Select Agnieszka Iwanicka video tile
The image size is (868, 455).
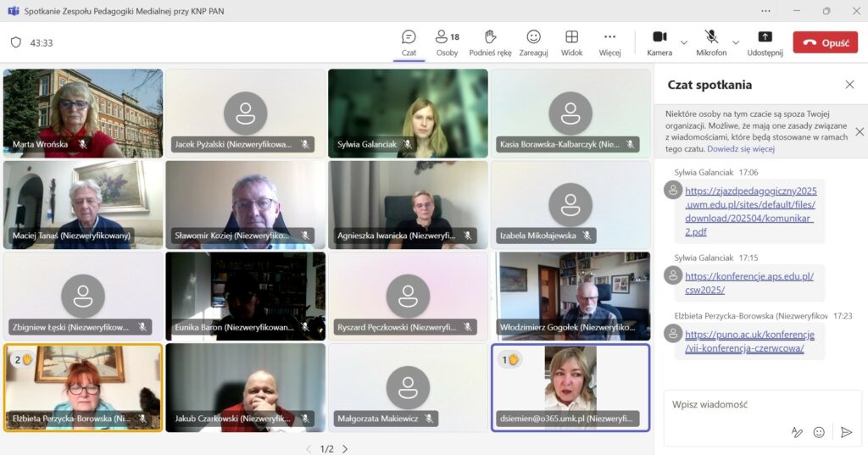[x=408, y=205]
